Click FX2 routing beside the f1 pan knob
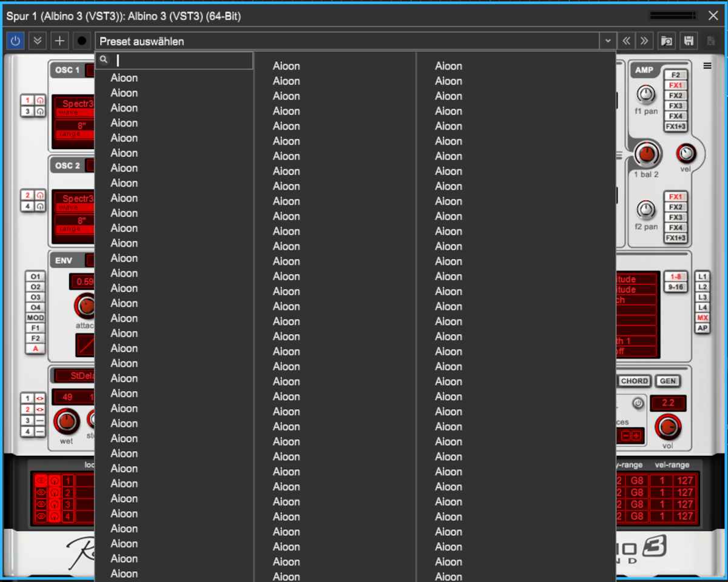The image size is (728, 582). click(x=676, y=96)
